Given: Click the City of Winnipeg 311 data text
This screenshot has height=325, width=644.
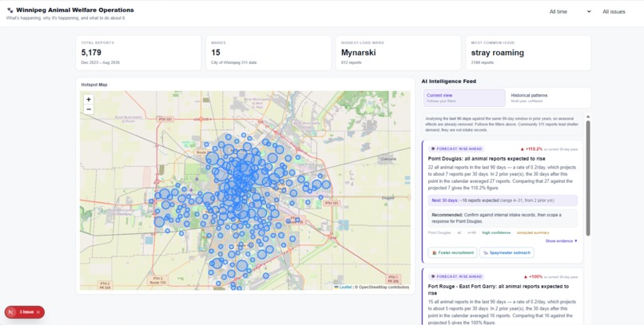Looking at the screenshot, I should [233, 62].
